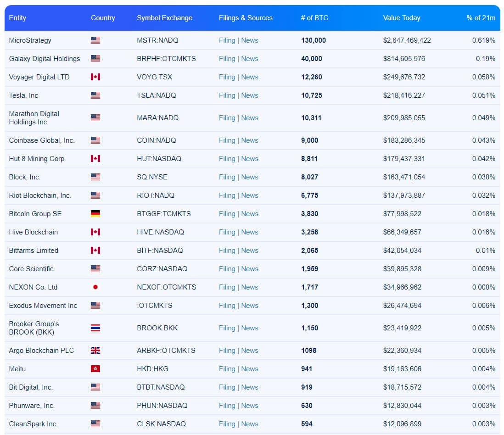Viewport: 504px width, 435px height.
Task: Open the News link for Riot Blockchain, Inc.
Action: 249,195
